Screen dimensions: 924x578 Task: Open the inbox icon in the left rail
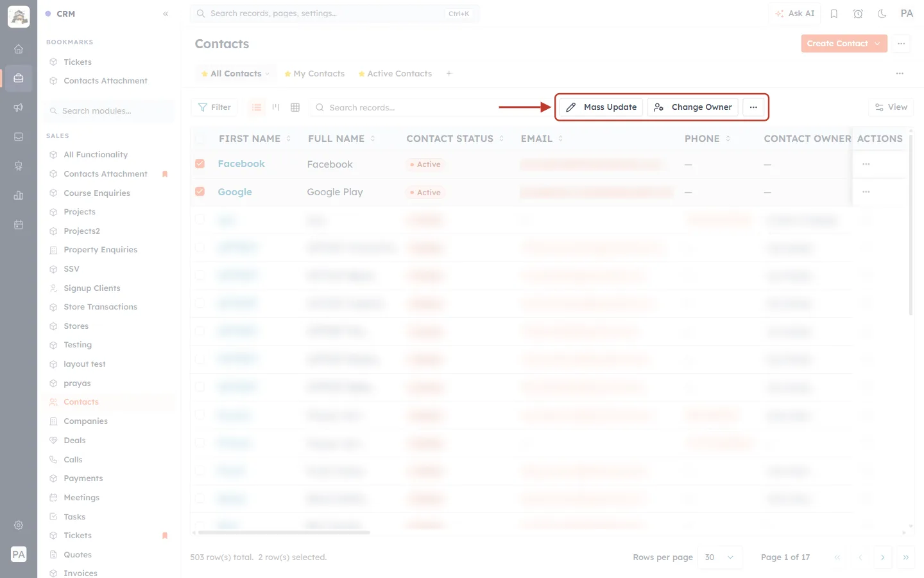pos(19,137)
